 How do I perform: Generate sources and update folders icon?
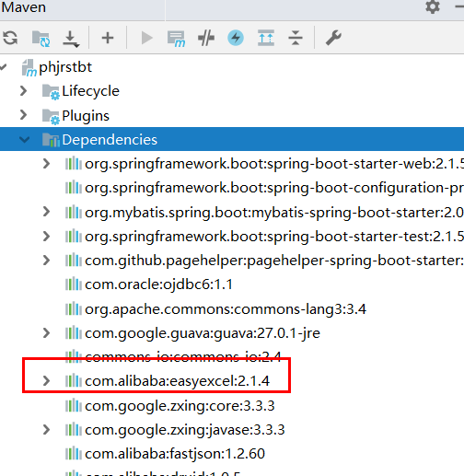(41, 39)
